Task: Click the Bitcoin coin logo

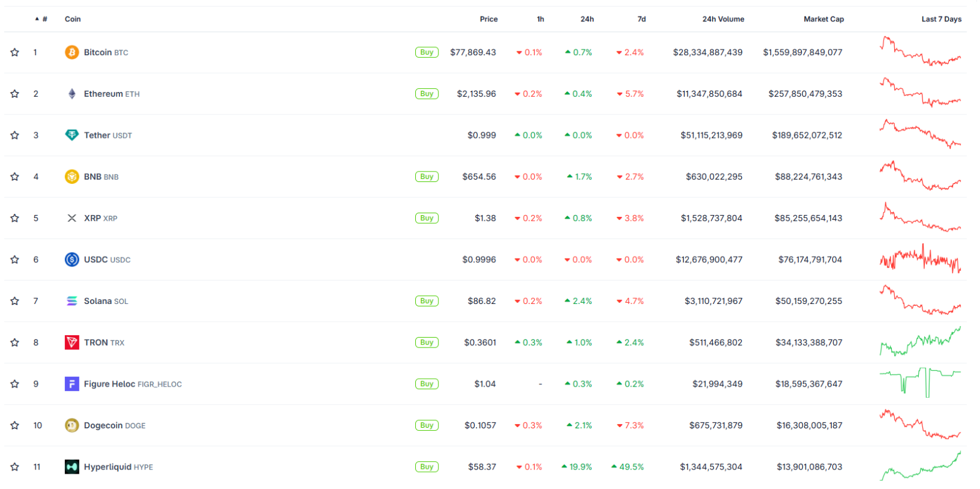Action: [x=72, y=53]
